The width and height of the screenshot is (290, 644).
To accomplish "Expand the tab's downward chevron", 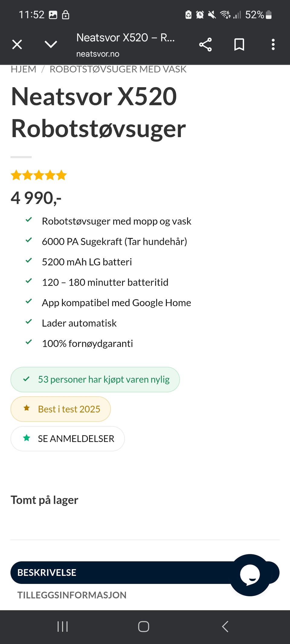I will click(x=51, y=45).
